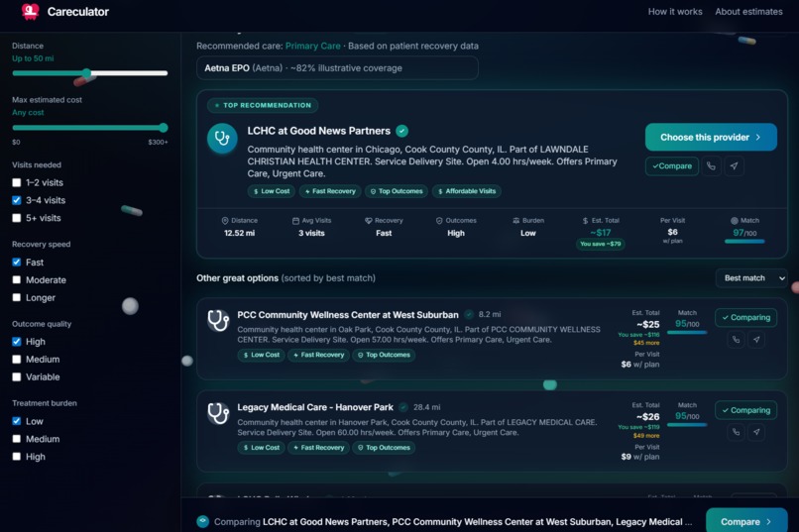Viewport: 799px width, 532px height.
Task: Get directions to Legacy Medical Care - Hanover Park
Action: pos(756,432)
